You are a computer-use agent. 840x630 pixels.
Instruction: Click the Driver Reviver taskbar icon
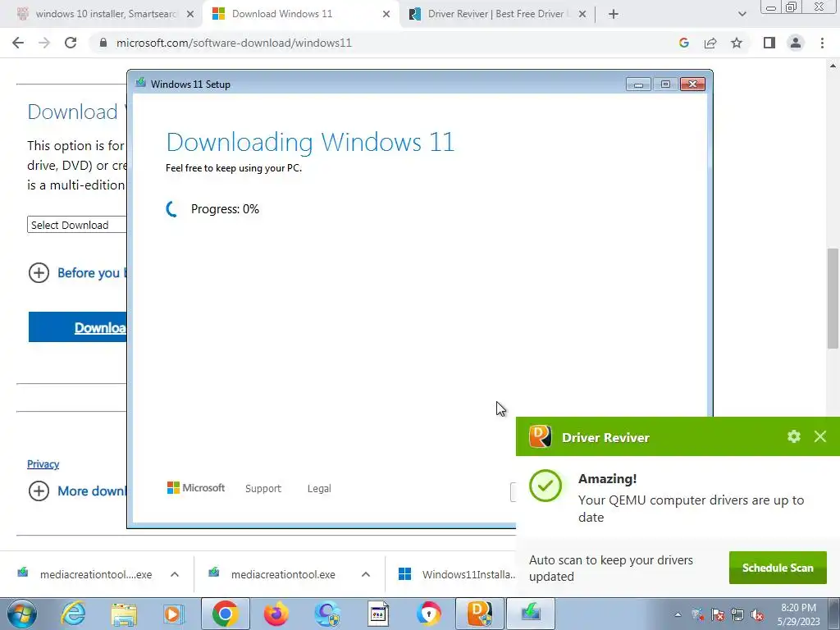(479, 614)
